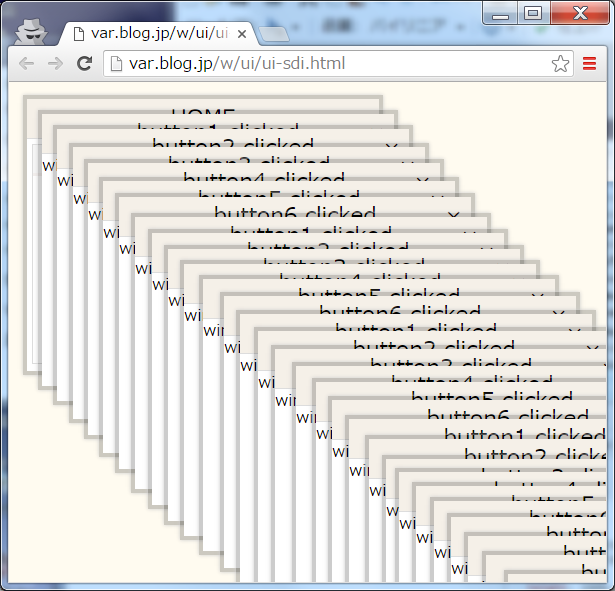The width and height of the screenshot is (615, 591).
Task: Close the var.blog.jp browser tab
Action: 242,34
